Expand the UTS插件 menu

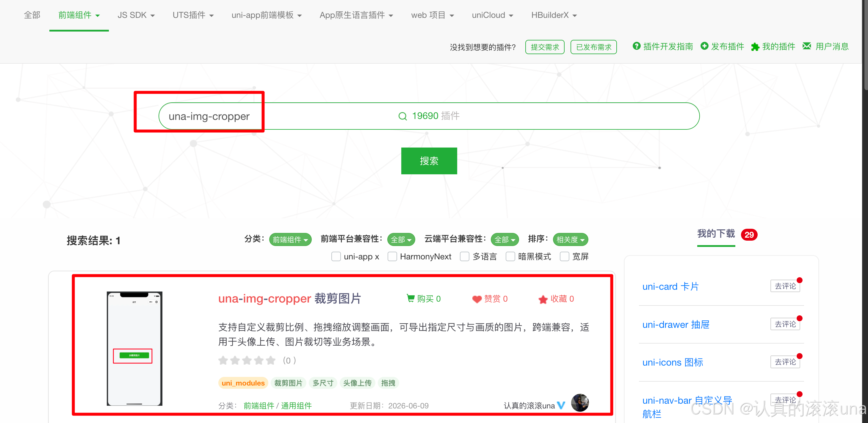[x=193, y=15]
